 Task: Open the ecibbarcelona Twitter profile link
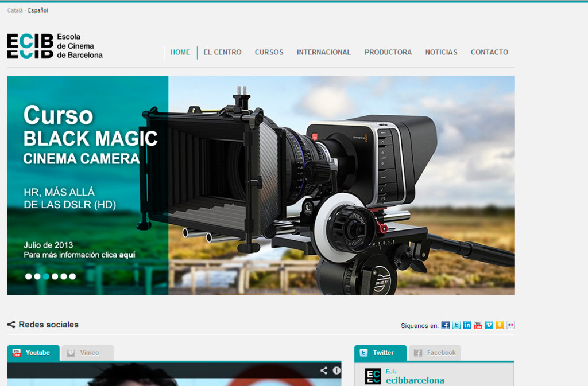point(415,380)
